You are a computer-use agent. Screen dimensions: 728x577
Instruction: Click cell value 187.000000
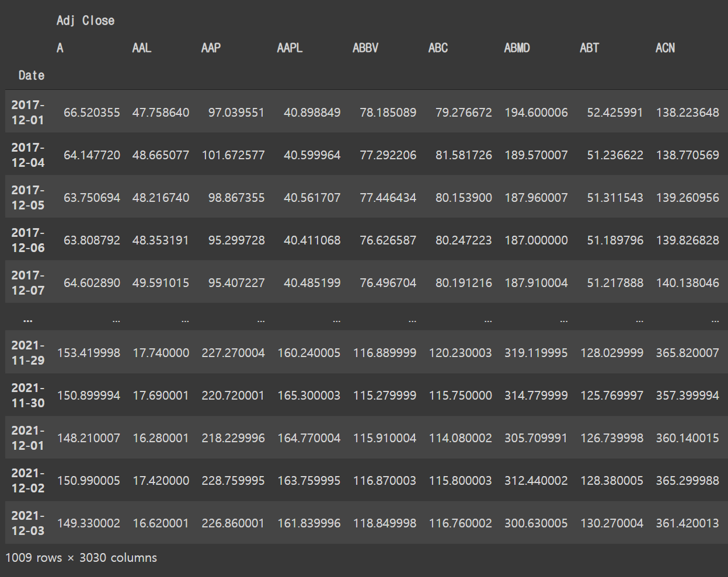tap(536, 240)
